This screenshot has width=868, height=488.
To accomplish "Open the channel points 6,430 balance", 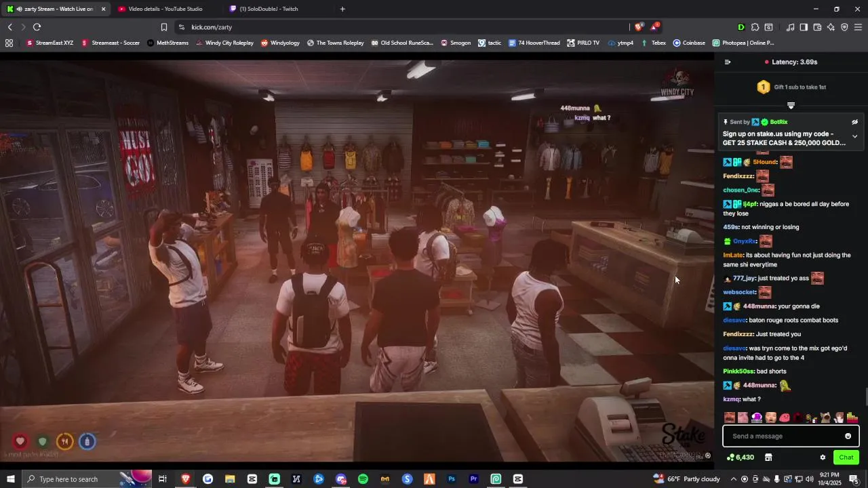I will click(x=741, y=457).
